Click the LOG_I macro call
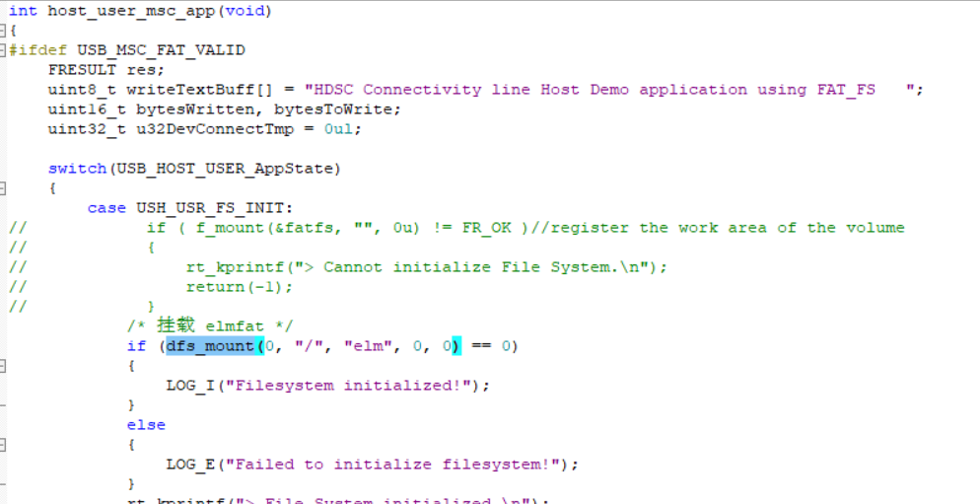This screenshot has width=980, height=504. [x=190, y=386]
